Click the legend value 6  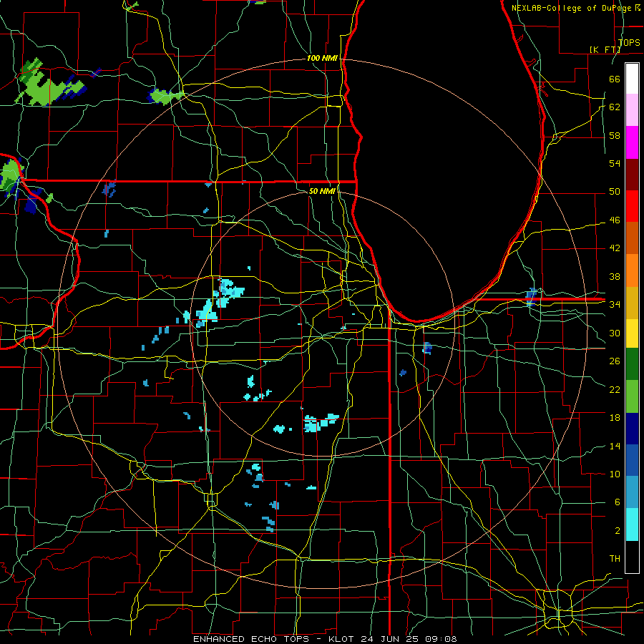(x=617, y=502)
